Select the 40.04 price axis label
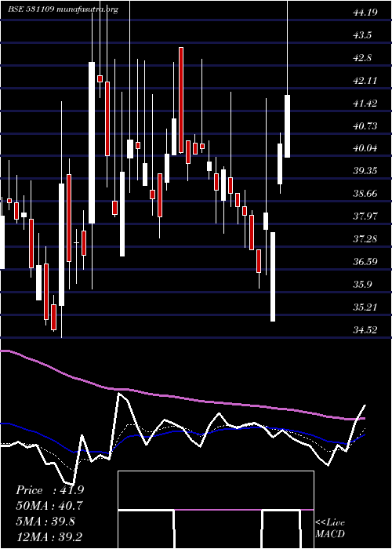 (365, 148)
